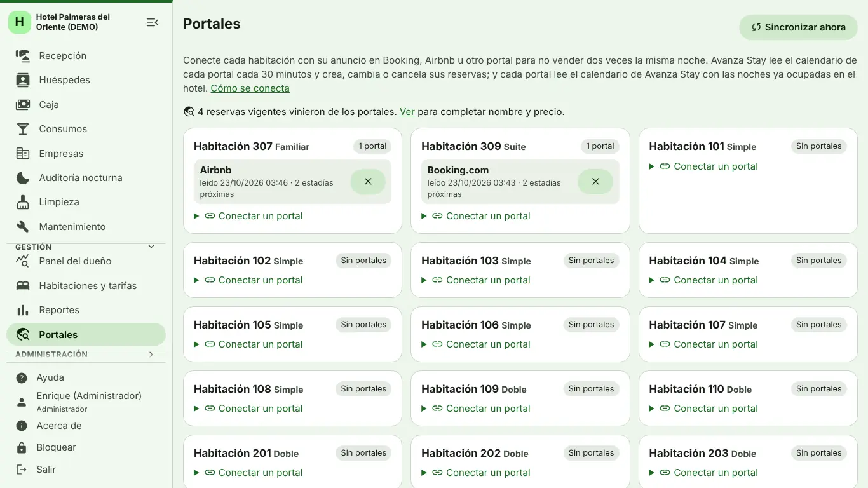Open Enrique (Administrador) user entry
This screenshot has height=488, width=868.
pos(86,402)
